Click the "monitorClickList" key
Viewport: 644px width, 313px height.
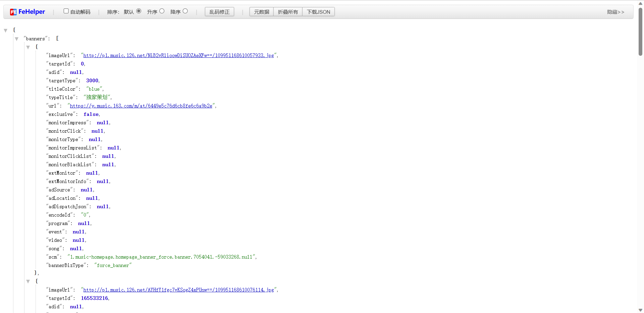pyautogui.click(x=70, y=156)
